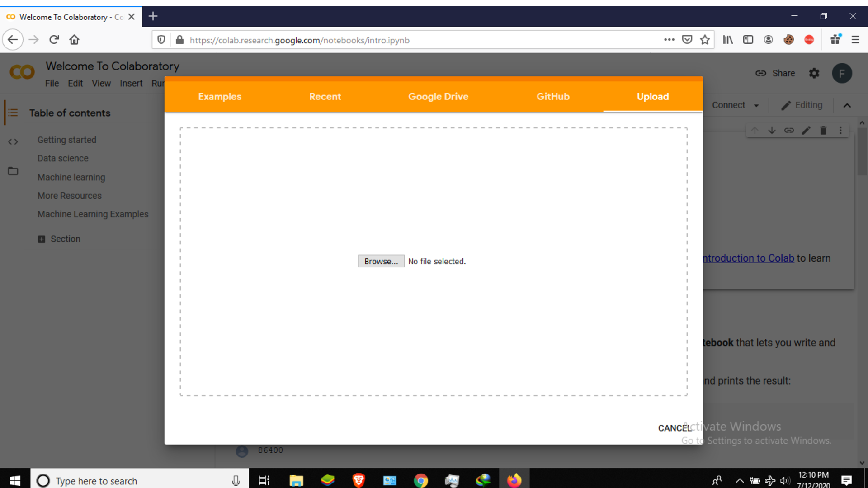Click the Share button
Image resolution: width=868 pixels, height=488 pixels.
click(x=775, y=73)
